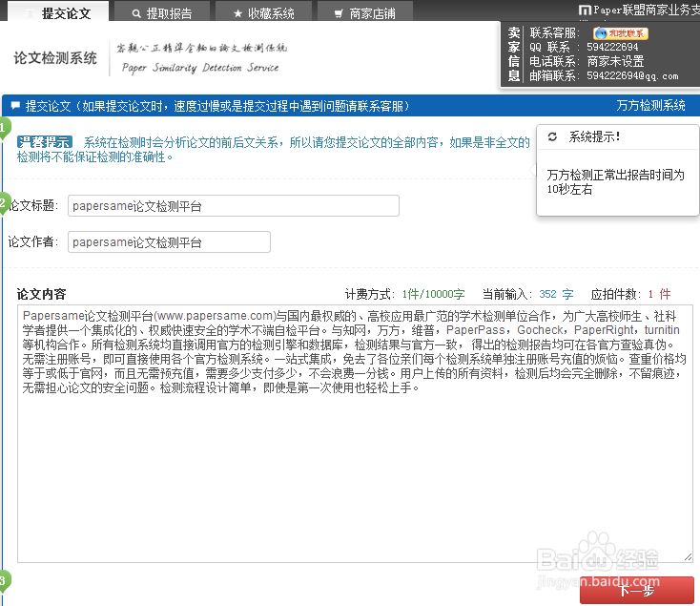Viewport: 700px width, 606px height.
Task: Click the 论文检测系统 logo text
Action: pos(55,57)
